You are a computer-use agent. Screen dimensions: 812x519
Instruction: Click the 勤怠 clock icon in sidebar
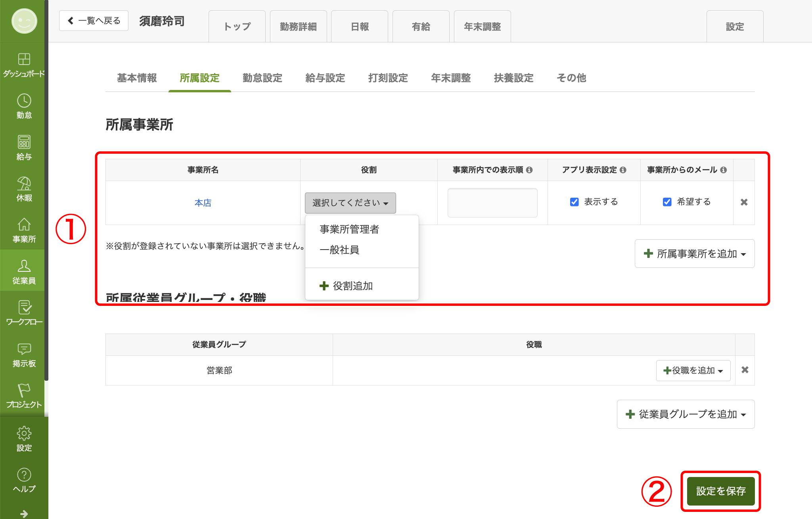(x=24, y=101)
